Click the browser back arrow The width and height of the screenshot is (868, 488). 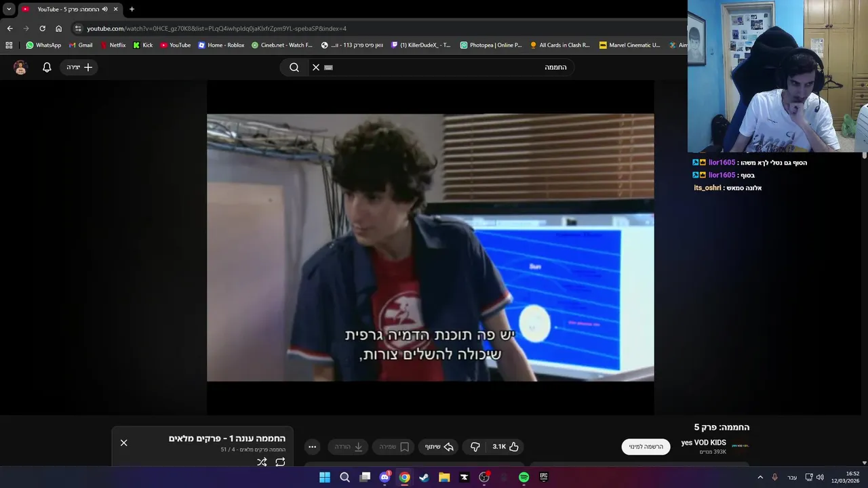tap(9, 28)
